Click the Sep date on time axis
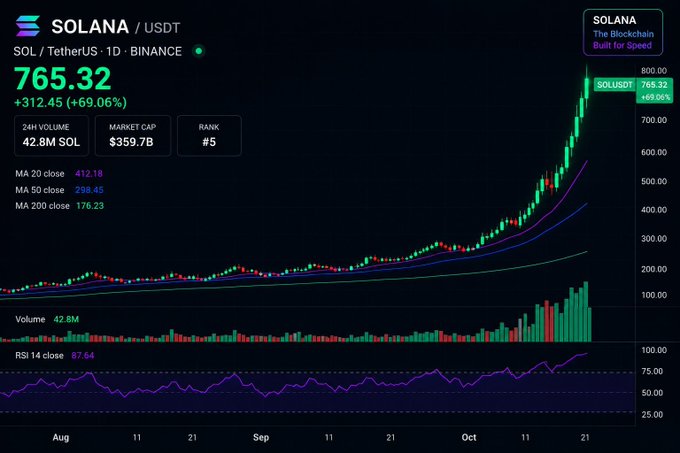Screen dimensions: 680x453 (x=261, y=437)
